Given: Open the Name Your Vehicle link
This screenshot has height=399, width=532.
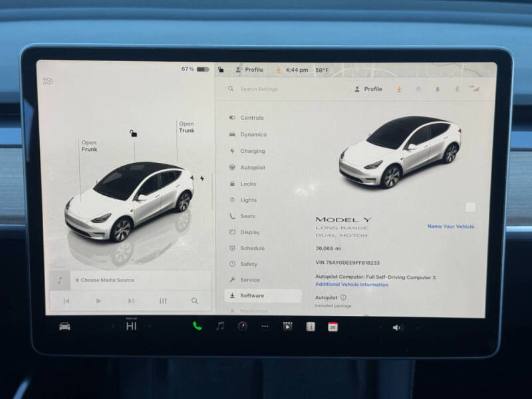Looking at the screenshot, I should point(451,225).
